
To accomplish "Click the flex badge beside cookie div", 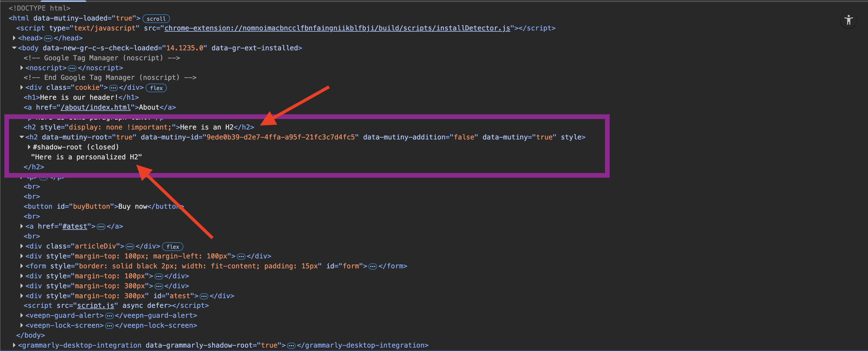I will [x=156, y=88].
